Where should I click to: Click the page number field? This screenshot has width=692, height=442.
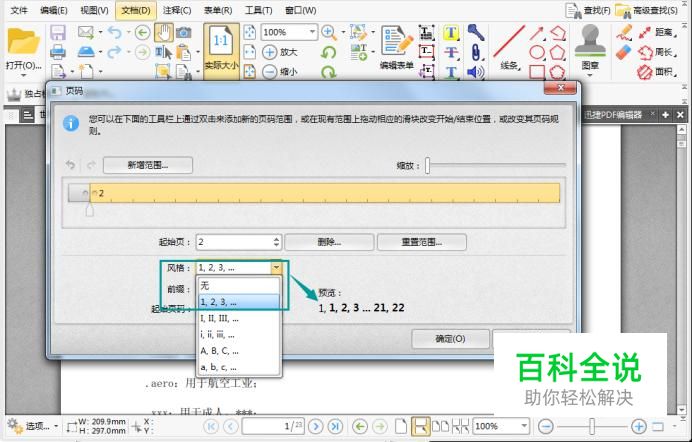tap(273, 426)
